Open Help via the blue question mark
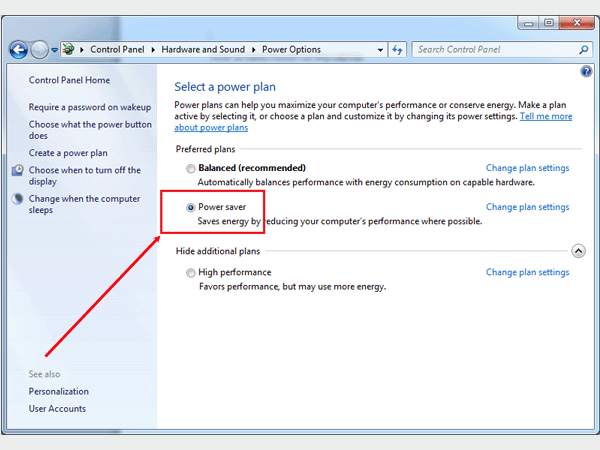The image size is (600, 450). pos(586,72)
